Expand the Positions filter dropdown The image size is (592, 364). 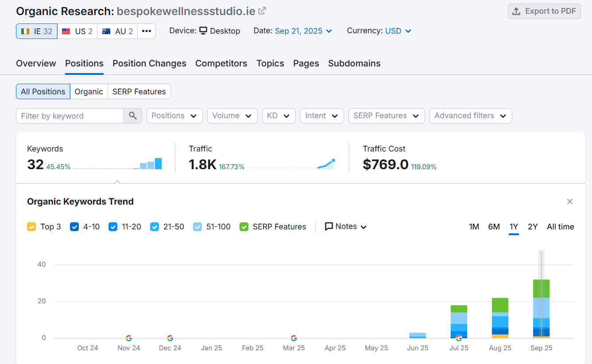pyautogui.click(x=174, y=116)
